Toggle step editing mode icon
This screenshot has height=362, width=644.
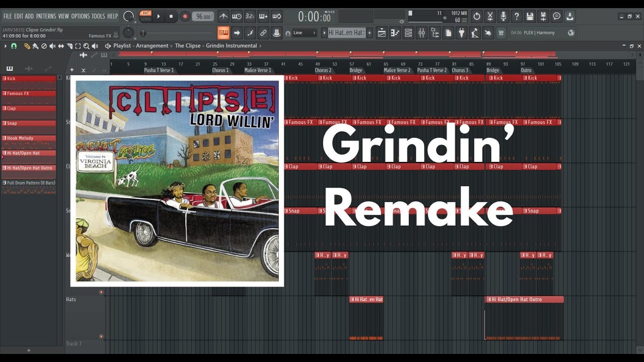pos(250,33)
